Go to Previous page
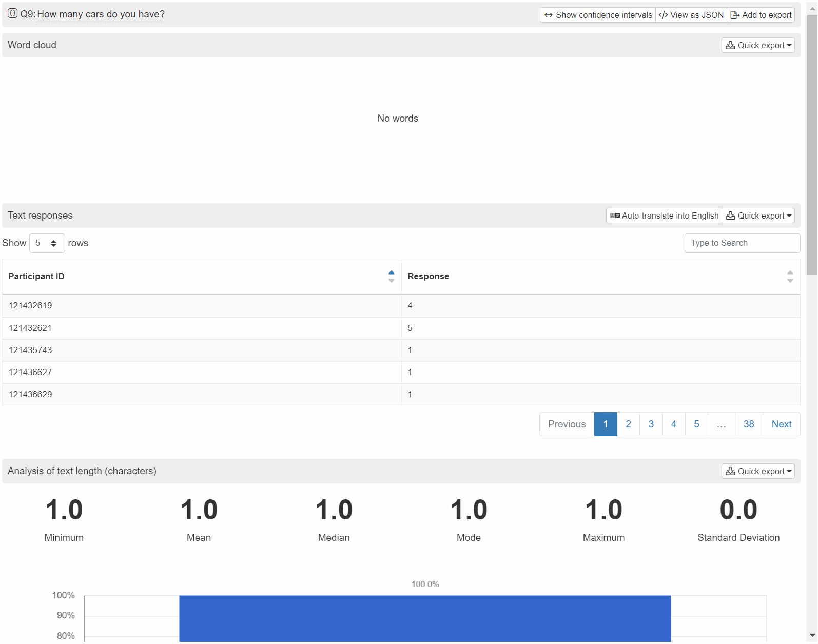Image resolution: width=818 pixels, height=644 pixels. (567, 424)
